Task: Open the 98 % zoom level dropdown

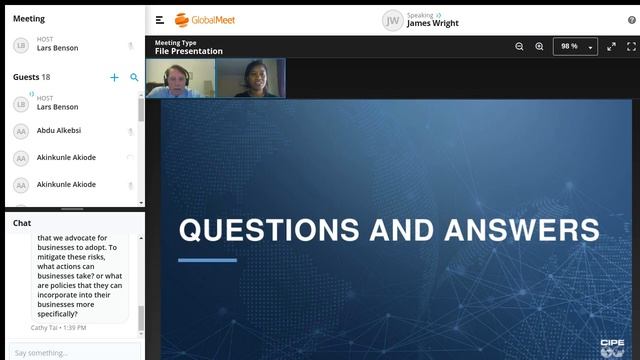Action: 575,47
